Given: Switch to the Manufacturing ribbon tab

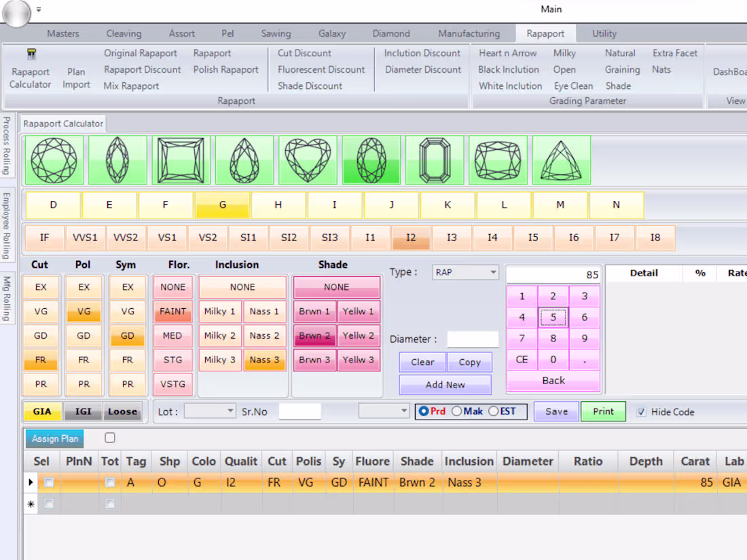Looking at the screenshot, I should tap(469, 33).
